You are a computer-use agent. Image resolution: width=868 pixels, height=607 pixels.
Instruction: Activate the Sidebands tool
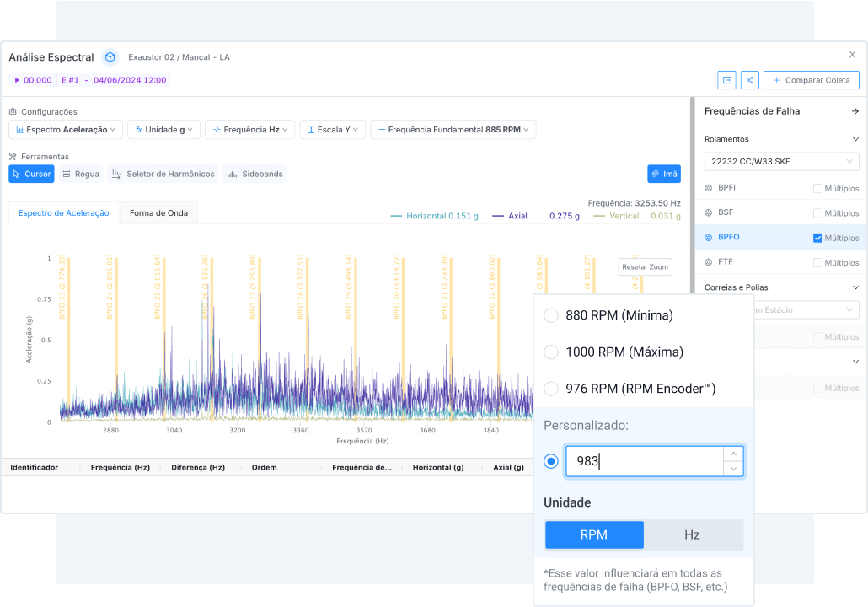(255, 174)
